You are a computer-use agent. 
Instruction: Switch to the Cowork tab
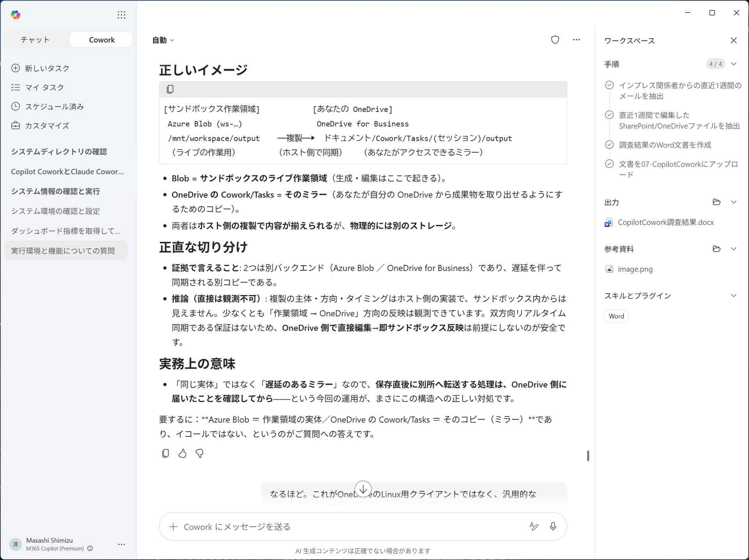[101, 40]
